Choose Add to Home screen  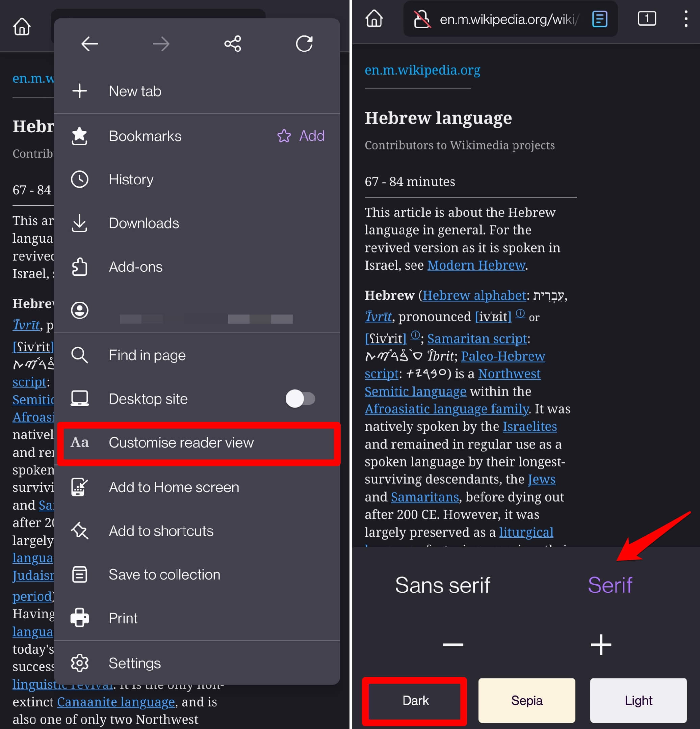(x=197, y=487)
